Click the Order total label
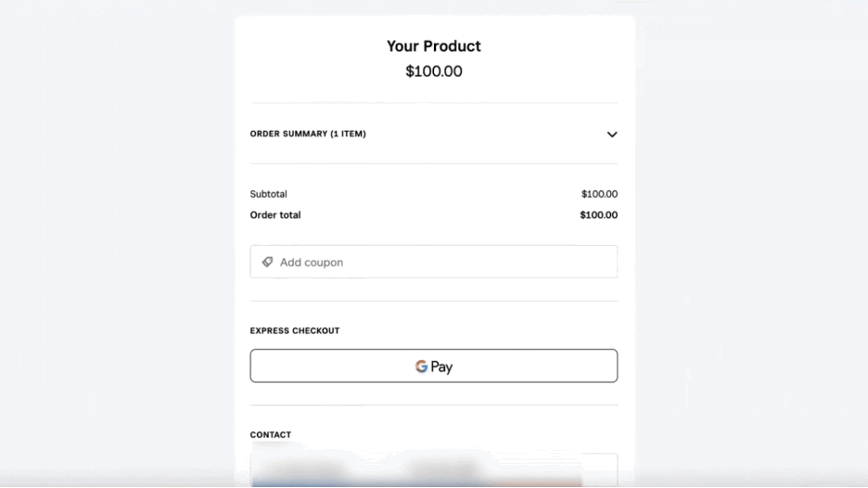Viewport: 868px width, 488px height. click(275, 215)
